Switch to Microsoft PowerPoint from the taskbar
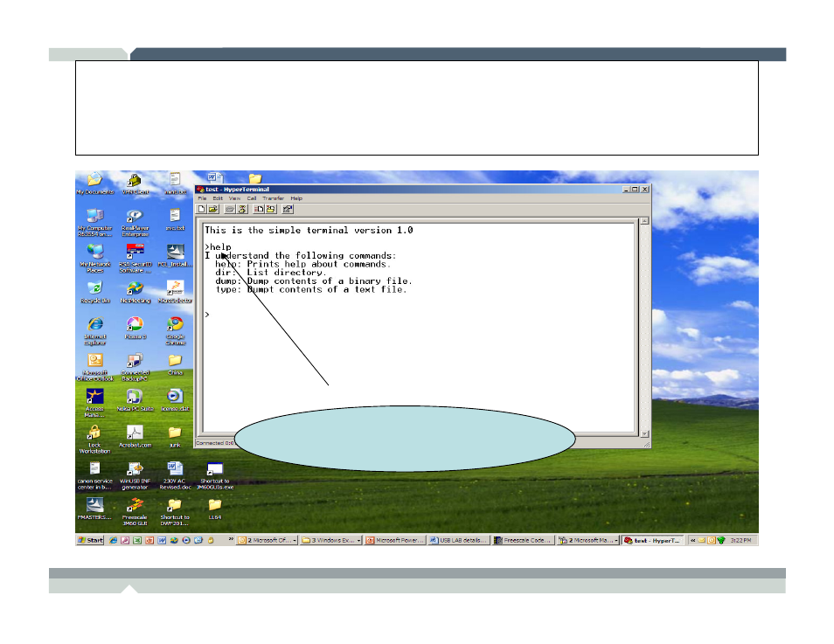This screenshot has width=834, height=644. (395, 540)
